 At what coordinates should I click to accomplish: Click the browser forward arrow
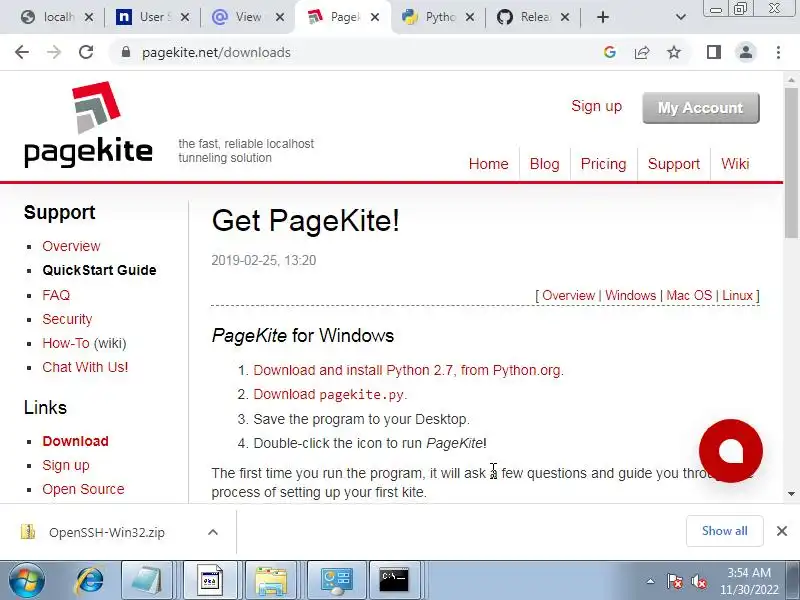coord(54,52)
